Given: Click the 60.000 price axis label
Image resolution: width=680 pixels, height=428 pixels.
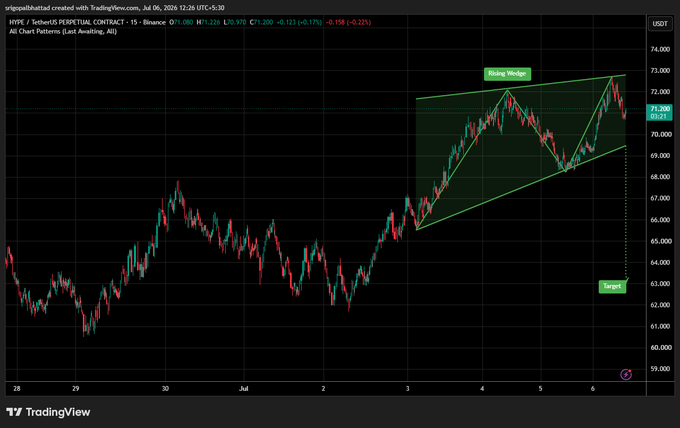Looking at the screenshot, I should pyautogui.click(x=660, y=347).
